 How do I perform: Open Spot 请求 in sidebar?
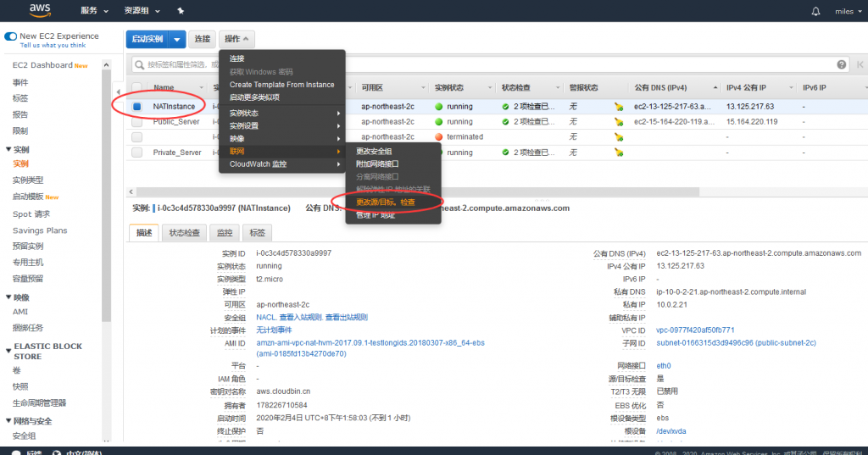(x=31, y=214)
